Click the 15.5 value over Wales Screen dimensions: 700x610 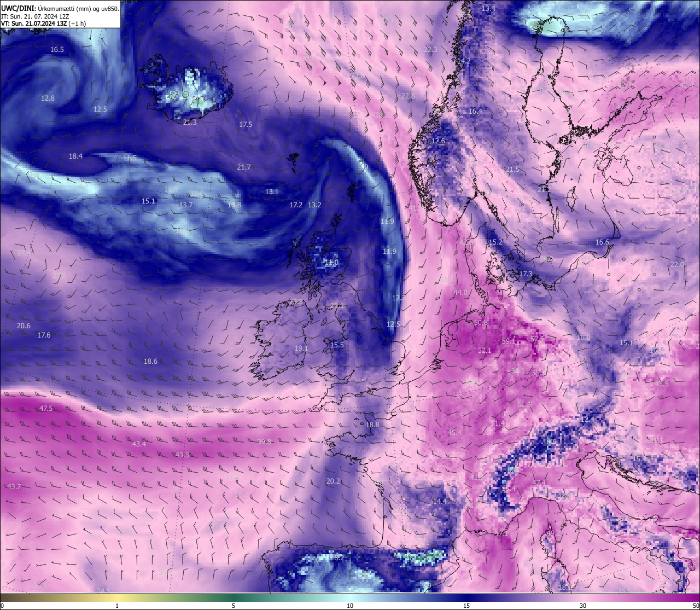pyautogui.click(x=337, y=345)
